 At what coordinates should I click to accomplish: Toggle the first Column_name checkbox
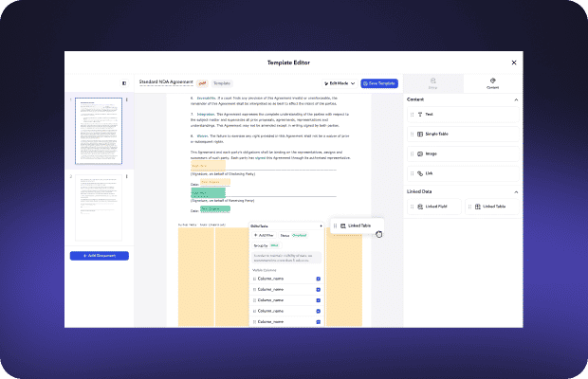tap(318, 279)
